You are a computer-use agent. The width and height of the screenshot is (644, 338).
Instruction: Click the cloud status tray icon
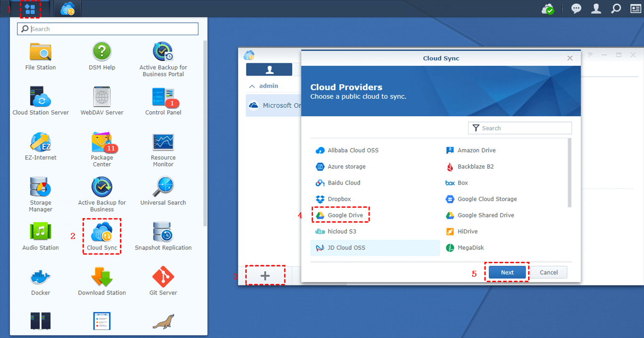click(548, 9)
